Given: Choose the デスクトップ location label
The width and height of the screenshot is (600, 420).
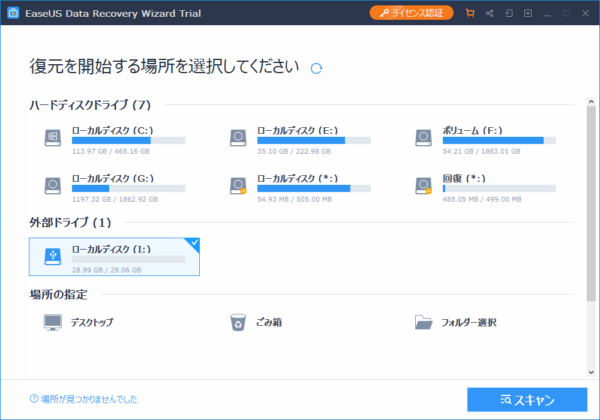Looking at the screenshot, I should tap(92, 322).
